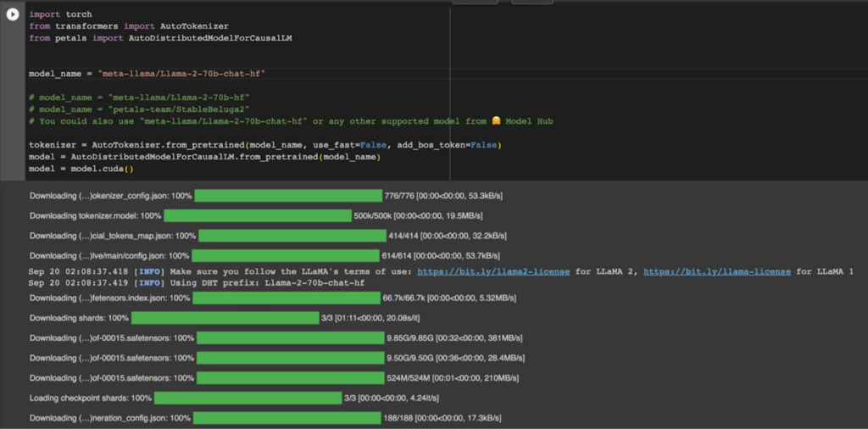The image size is (868, 429).
Task: Click the generation_config.json progress bar
Action: 287,418
